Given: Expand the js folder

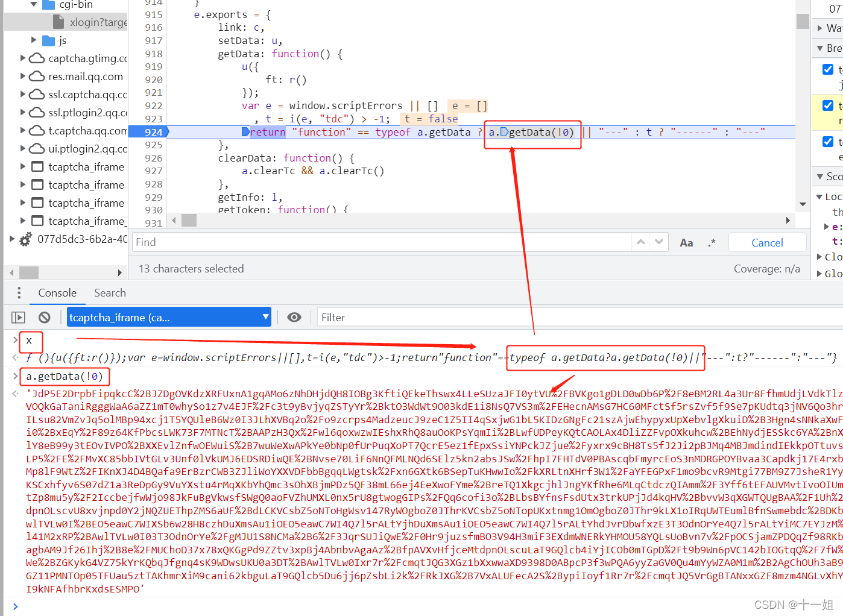Looking at the screenshot, I should point(34,40).
